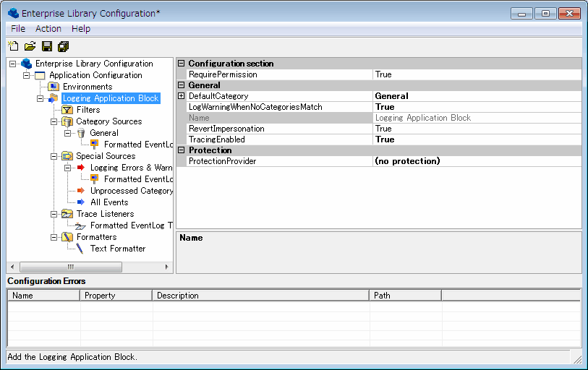Click the Open file toolbar icon
Viewport: 588px width, 370px height.
click(30, 47)
